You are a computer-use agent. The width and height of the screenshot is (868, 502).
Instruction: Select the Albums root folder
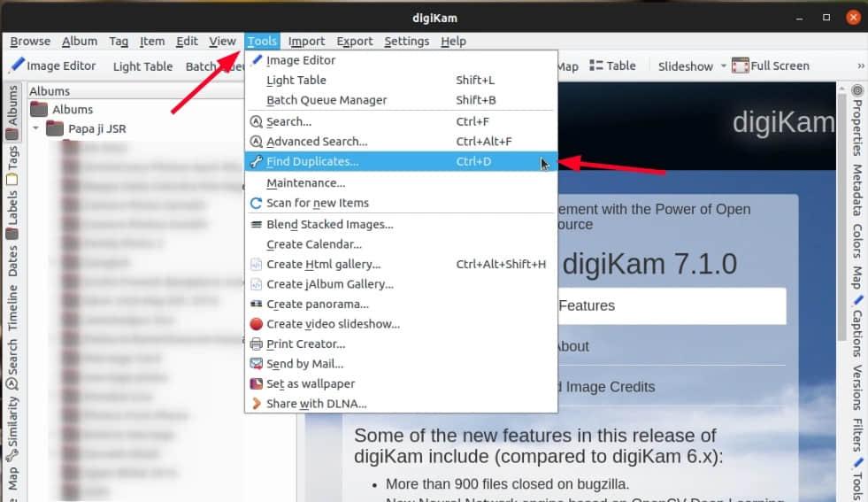click(x=72, y=109)
